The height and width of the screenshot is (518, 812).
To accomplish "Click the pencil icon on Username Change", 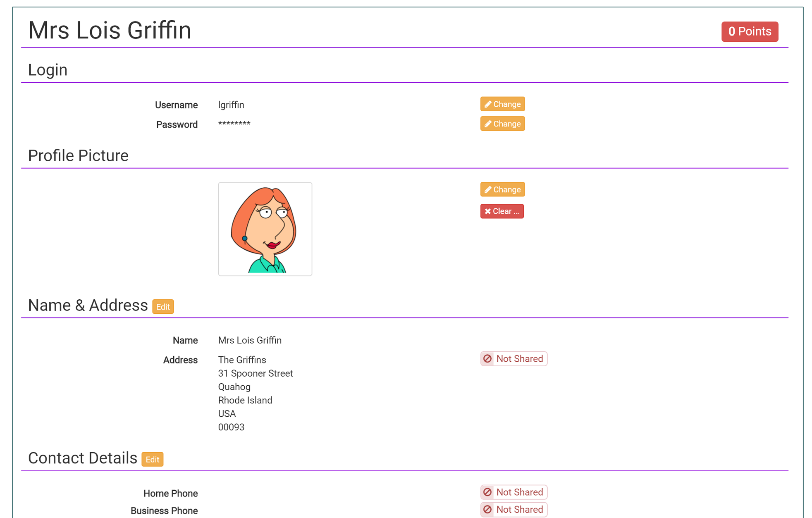I will [488, 104].
